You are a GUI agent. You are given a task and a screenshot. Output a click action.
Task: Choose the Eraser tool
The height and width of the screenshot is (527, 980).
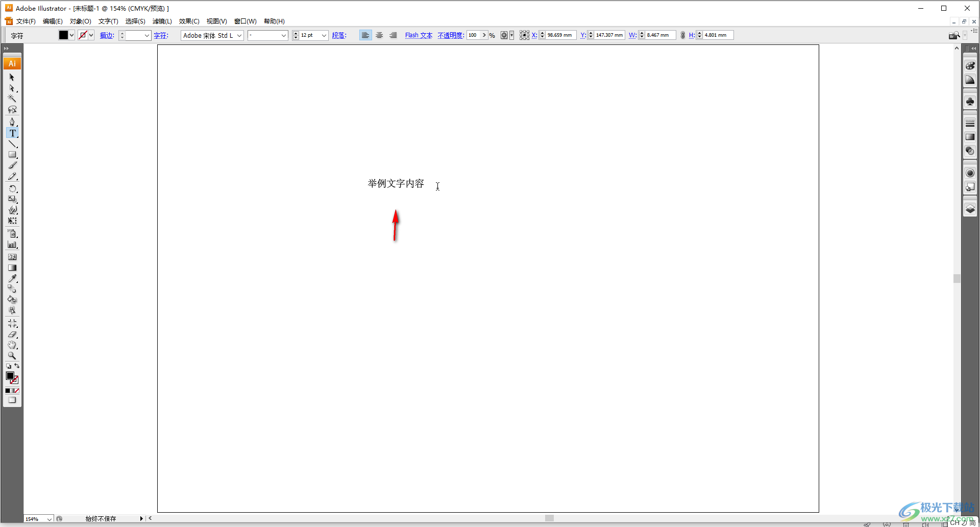12,334
